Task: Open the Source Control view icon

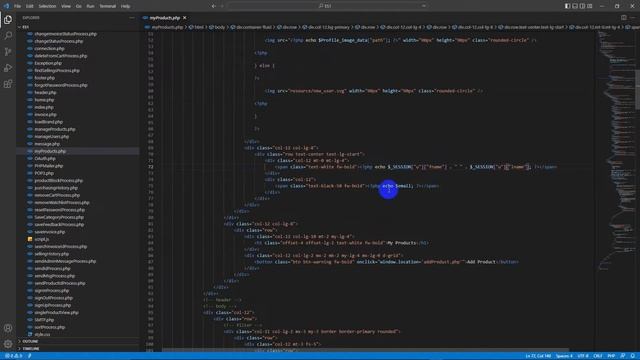Action: (8, 52)
